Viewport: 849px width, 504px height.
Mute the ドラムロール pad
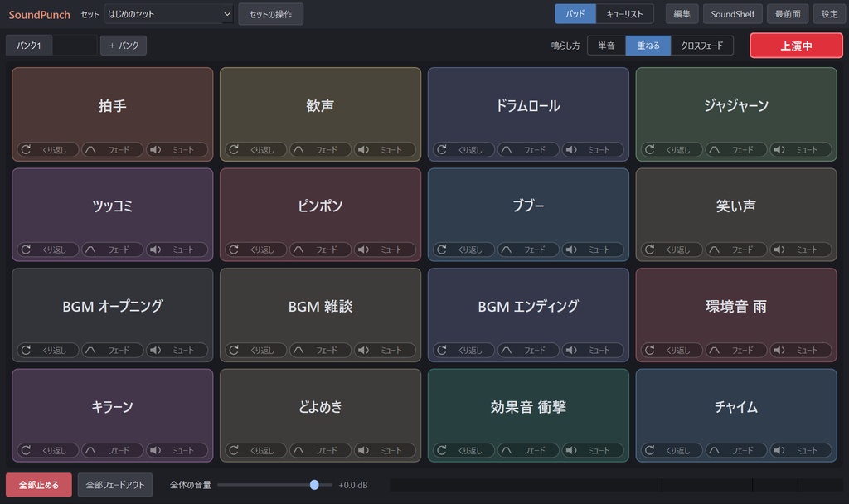pyautogui.click(x=593, y=149)
